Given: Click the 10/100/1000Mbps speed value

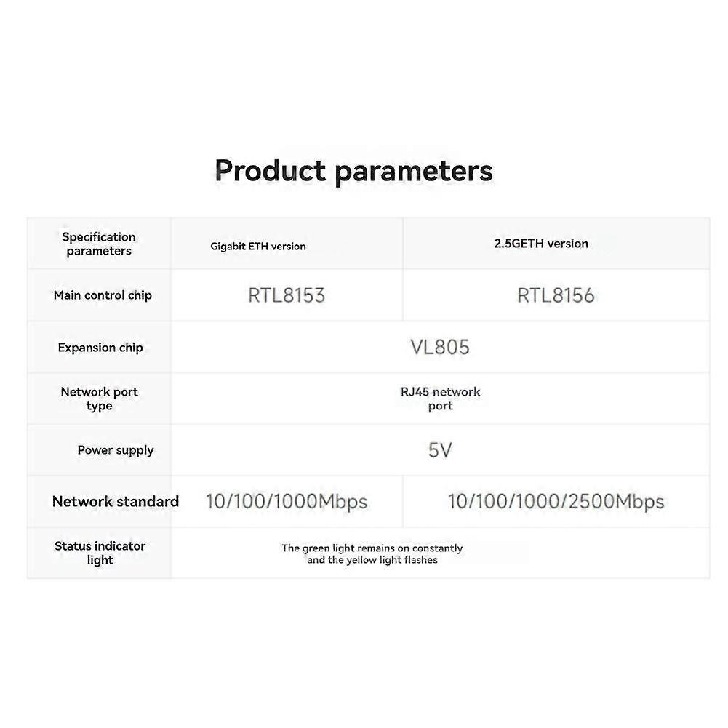Looking at the screenshot, I should pyautogui.click(x=287, y=502).
